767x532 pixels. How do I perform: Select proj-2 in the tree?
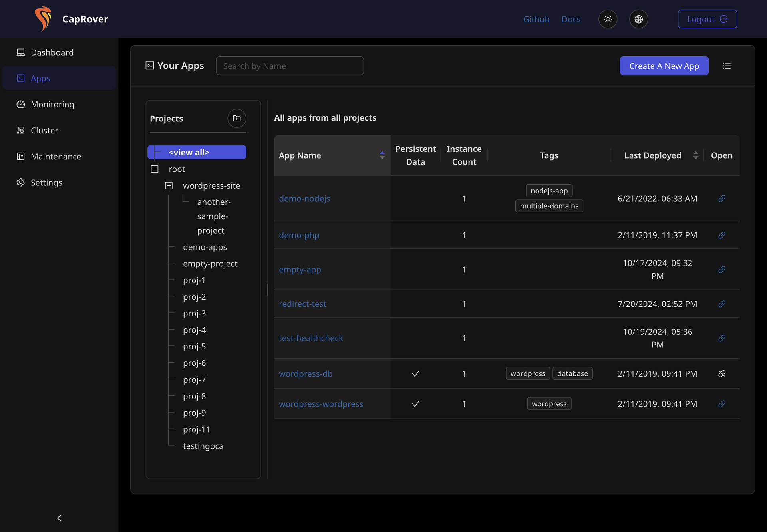click(194, 297)
